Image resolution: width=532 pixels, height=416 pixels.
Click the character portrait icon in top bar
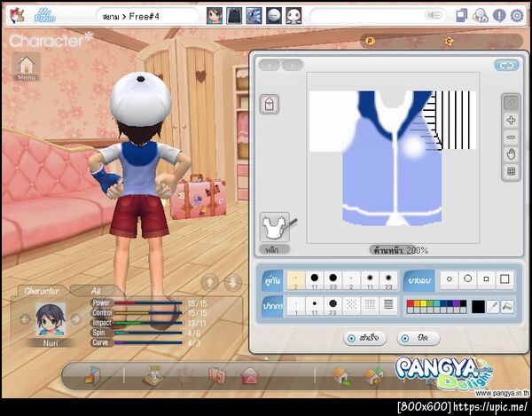[x=215, y=16]
